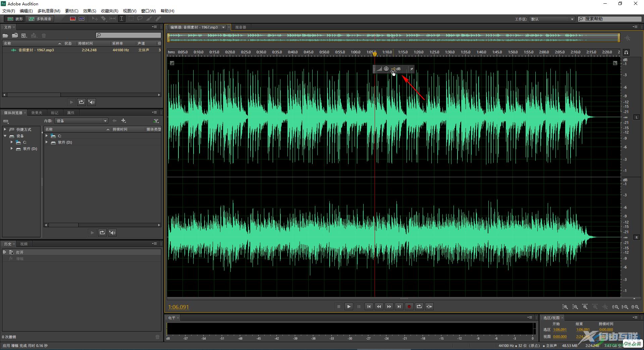Click the Skip Selection button
Screen dimensions: 644x350
coord(429,306)
